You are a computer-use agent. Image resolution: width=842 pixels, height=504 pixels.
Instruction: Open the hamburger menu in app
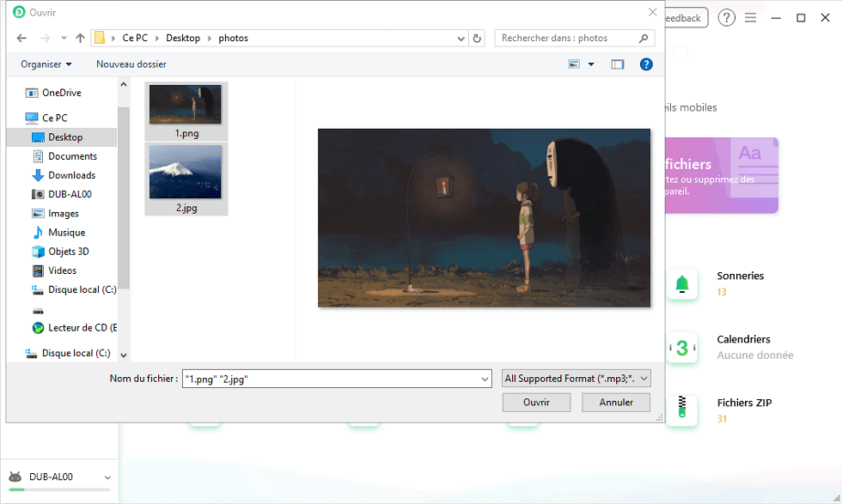(751, 18)
